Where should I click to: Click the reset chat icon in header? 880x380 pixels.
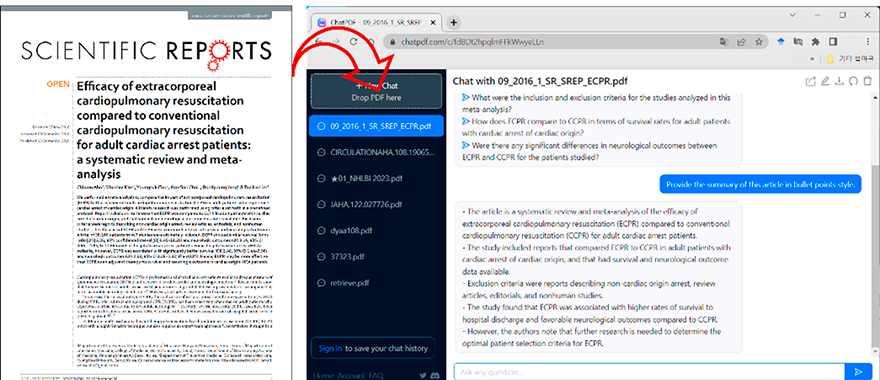click(x=853, y=81)
